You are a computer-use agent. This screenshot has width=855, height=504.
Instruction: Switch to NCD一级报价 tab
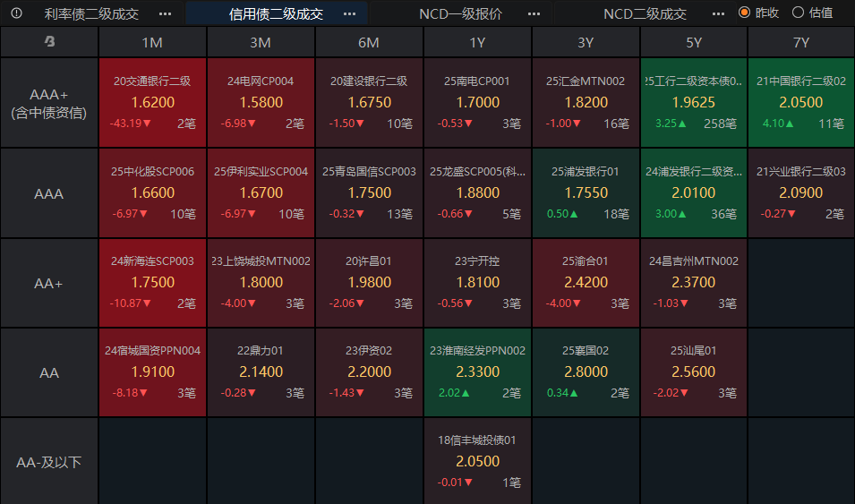(461, 13)
